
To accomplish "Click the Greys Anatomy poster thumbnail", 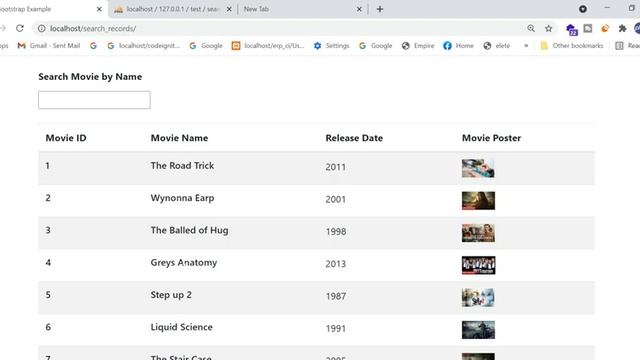I will coord(478,265).
